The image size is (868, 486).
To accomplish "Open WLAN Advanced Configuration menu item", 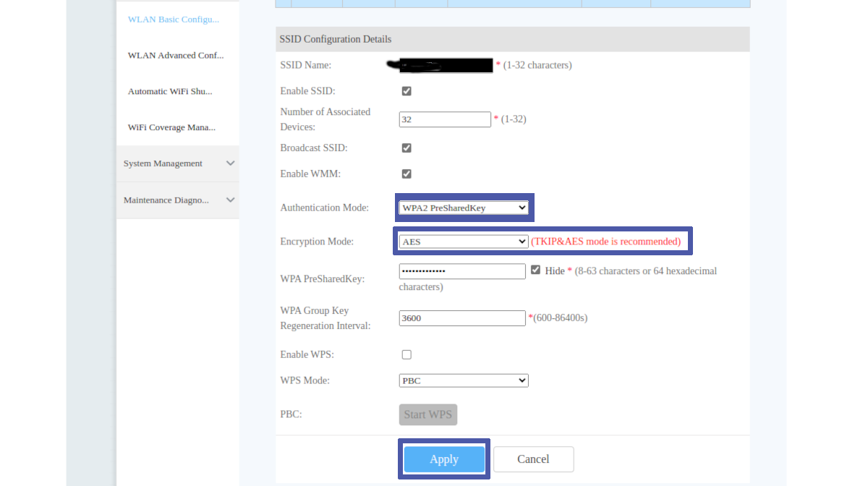I will [176, 56].
